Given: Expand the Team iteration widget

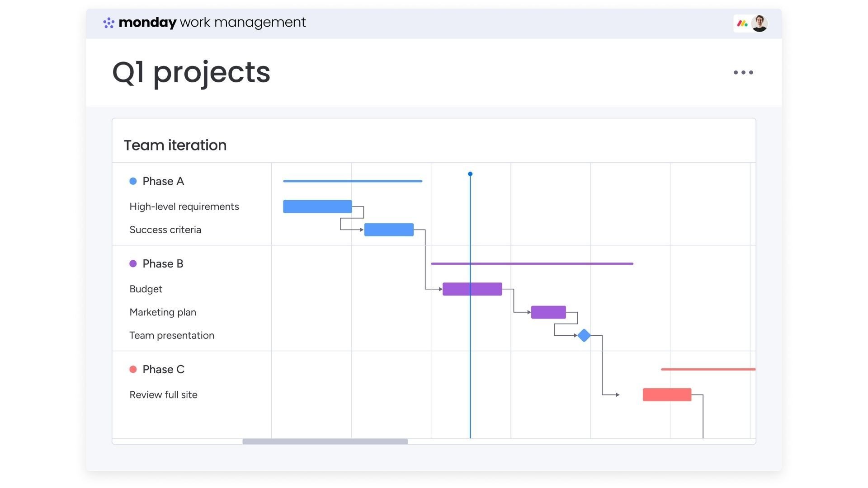Looking at the screenshot, I should pyautogui.click(x=175, y=145).
